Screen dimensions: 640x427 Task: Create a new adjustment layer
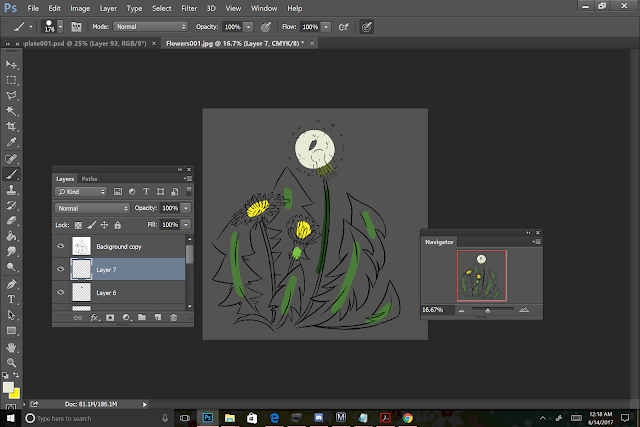(126, 317)
